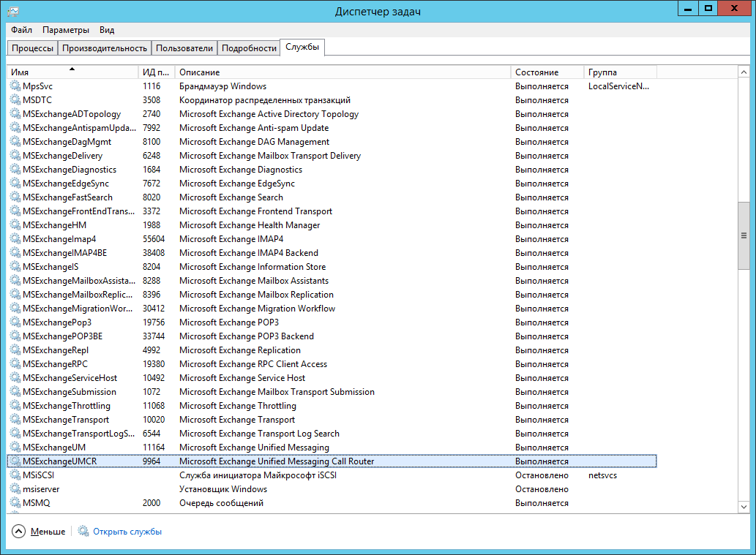Switch to the Подробности tab
The width and height of the screenshot is (756, 555).
coord(249,48)
